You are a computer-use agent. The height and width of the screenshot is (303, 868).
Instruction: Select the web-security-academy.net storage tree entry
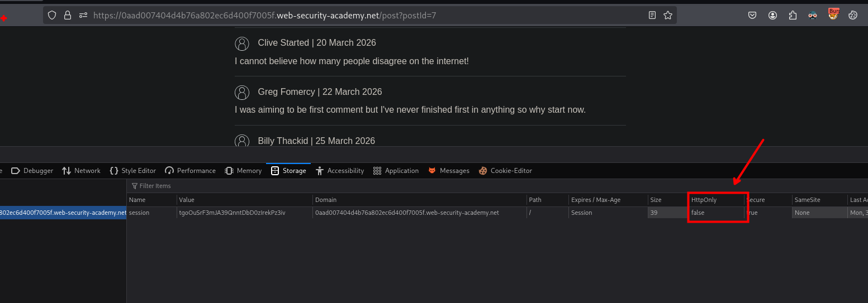pyautogui.click(x=63, y=213)
